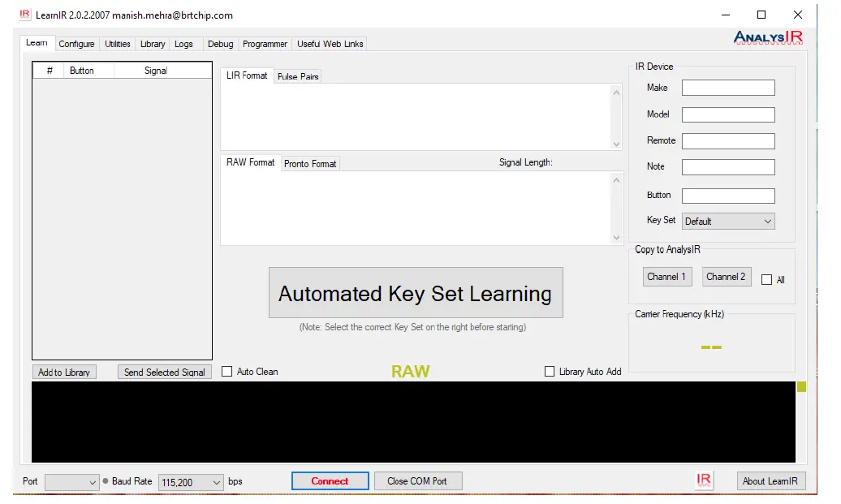The width and height of the screenshot is (841, 504).
Task: Enable the Auto Clean checkbox
Action: pyautogui.click(x=227, y=371)
